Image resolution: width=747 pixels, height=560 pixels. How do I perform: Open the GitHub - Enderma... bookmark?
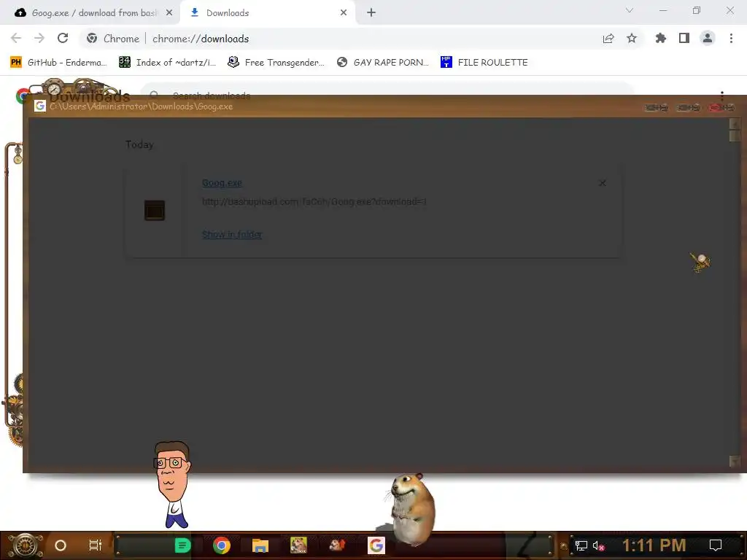58,63
